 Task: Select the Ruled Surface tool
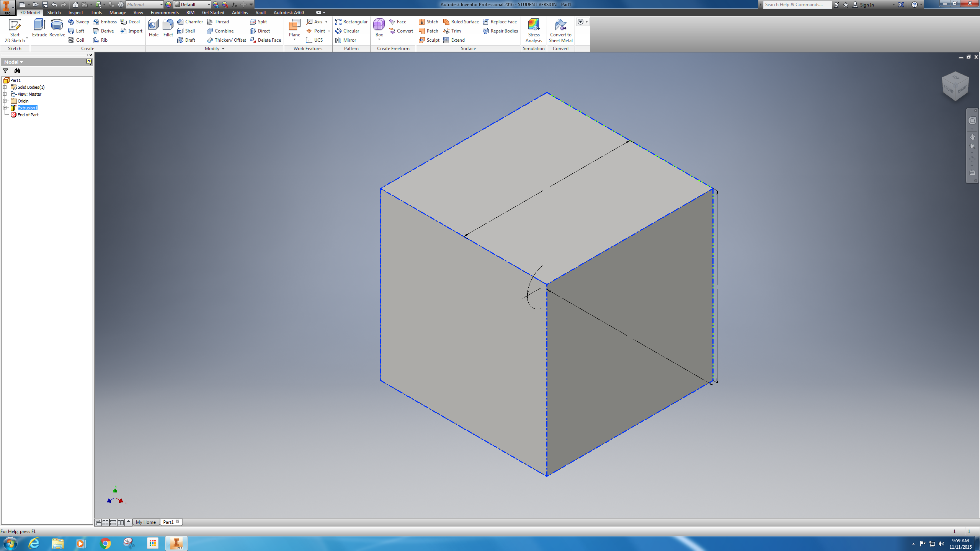pos(461,22)
